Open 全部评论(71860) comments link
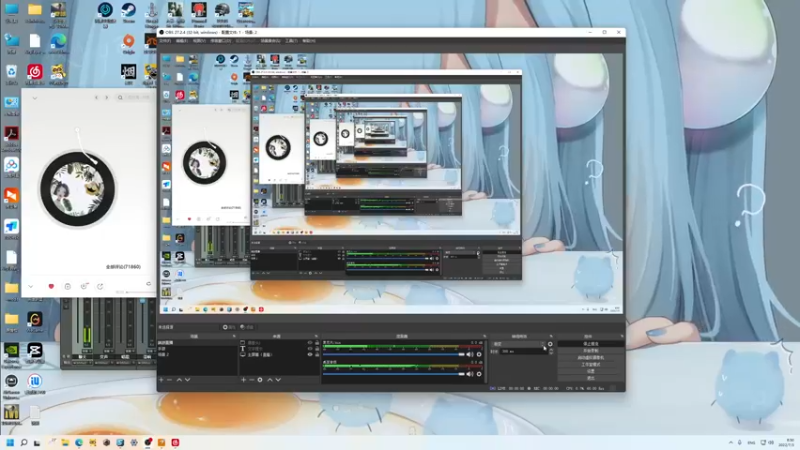 tap(123, 267)
